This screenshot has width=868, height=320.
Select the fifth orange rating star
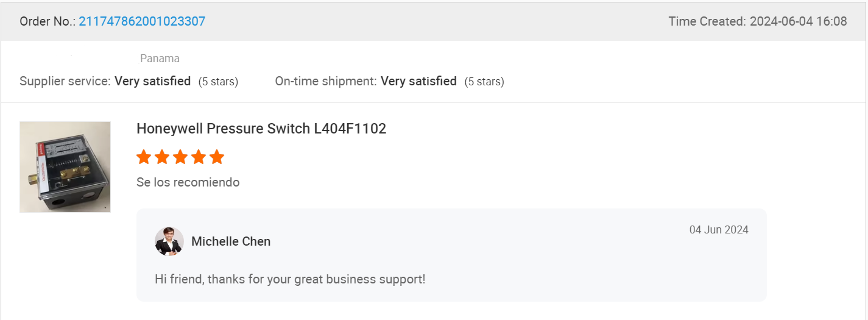pyautogui.click(x=217, y=157)
